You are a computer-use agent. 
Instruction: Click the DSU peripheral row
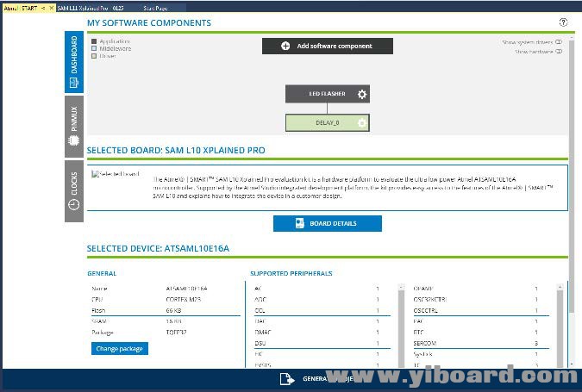tap(322, 344)
